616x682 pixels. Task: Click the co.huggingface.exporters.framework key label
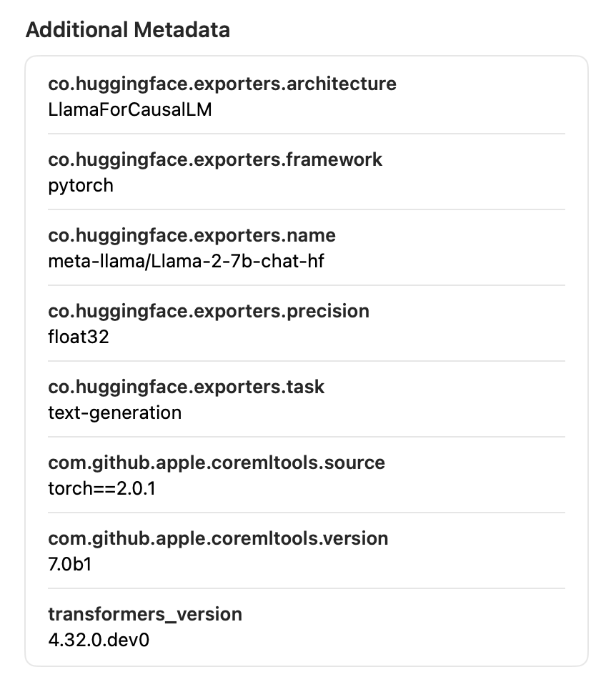coord(215,159)
